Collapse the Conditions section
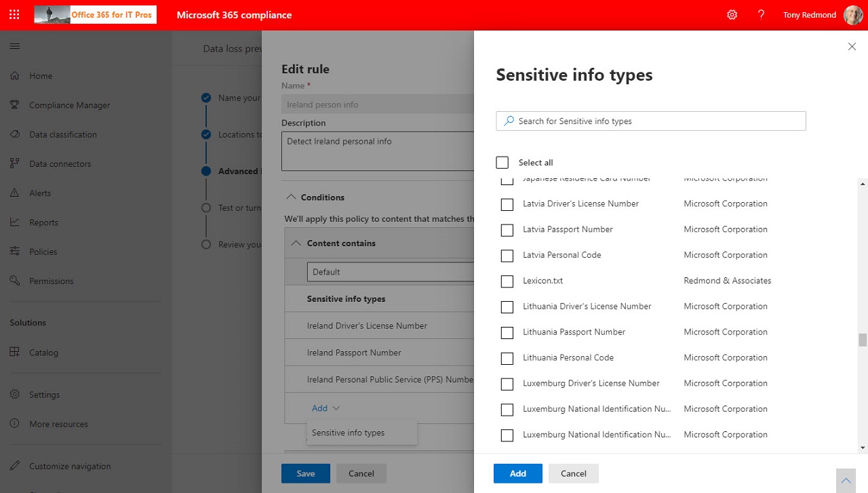The width and height of the screenshot is (868, 493). pyautogui.click(x=292, y=197)
